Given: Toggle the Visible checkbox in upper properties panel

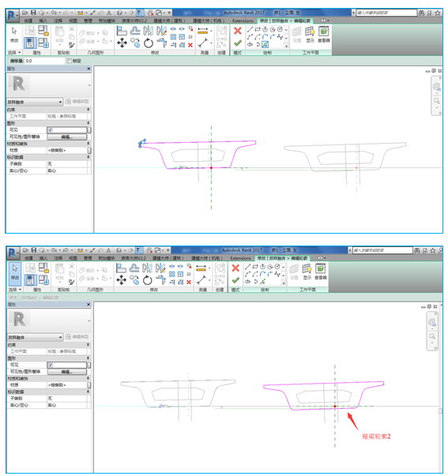Looking at the screenshot, I should coord(50,130).
